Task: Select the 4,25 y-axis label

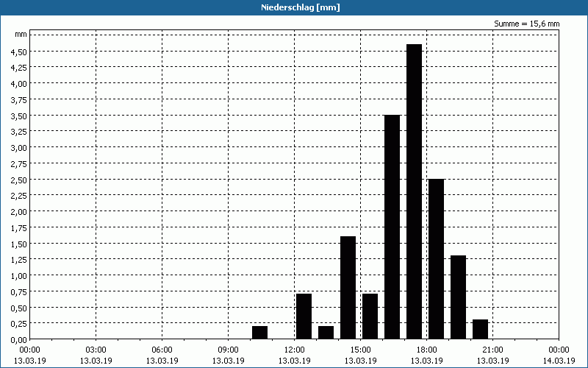Action: (x=19, y=68)
